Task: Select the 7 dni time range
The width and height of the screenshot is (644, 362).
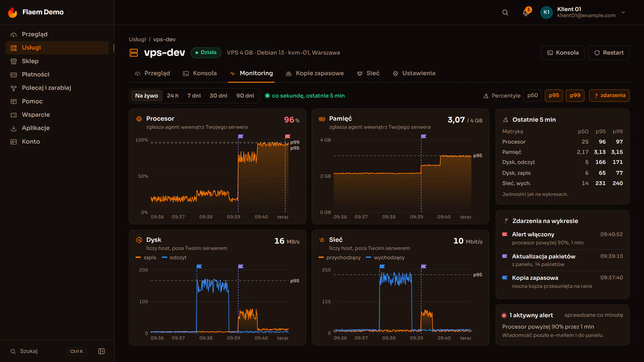Action: (x=194, y=96)
